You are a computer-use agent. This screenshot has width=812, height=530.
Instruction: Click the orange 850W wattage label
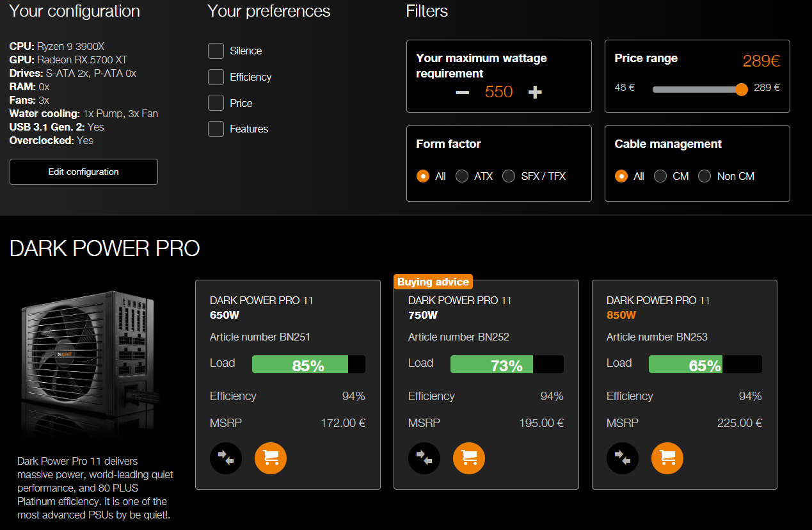(621, 315)
